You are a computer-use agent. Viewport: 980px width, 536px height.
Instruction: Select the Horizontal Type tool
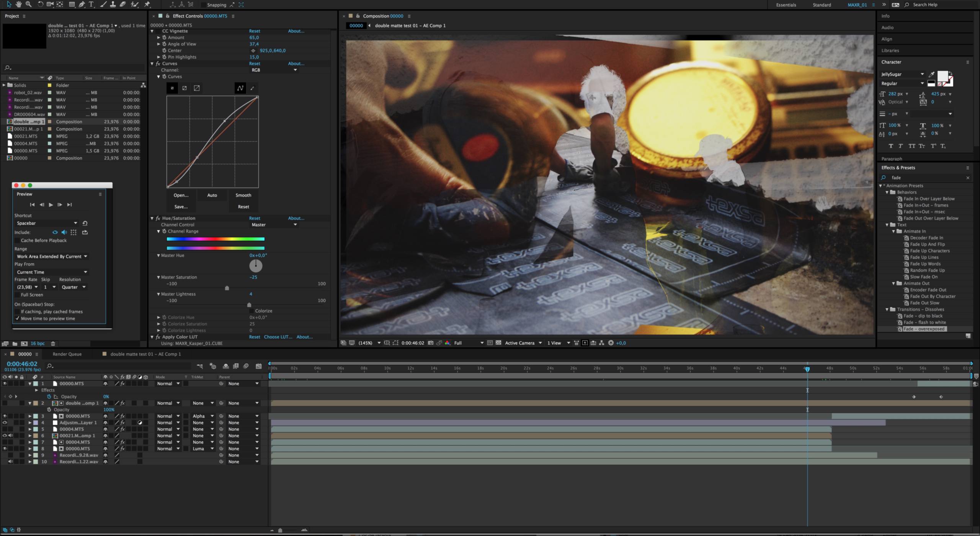point(91,4)
